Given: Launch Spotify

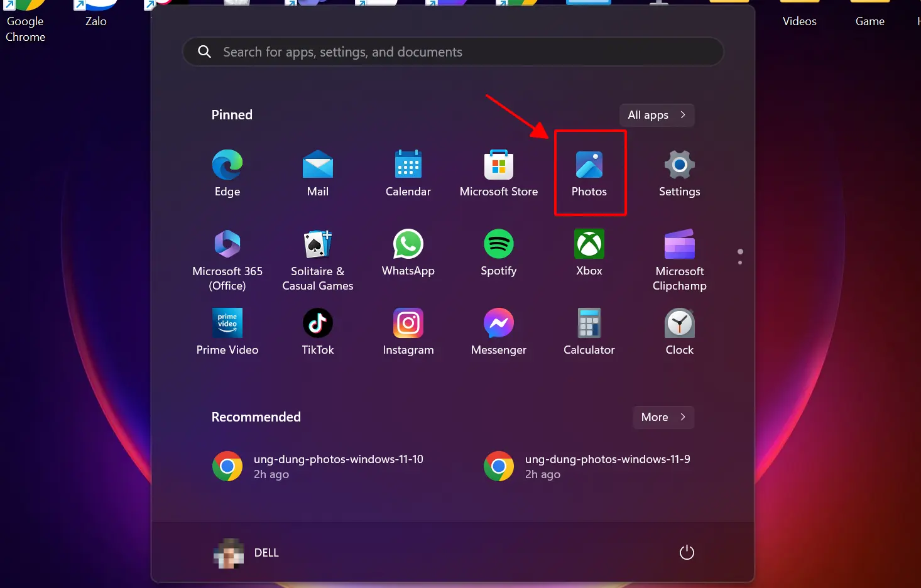Looking at the screenshot, I should click(499, 254).
